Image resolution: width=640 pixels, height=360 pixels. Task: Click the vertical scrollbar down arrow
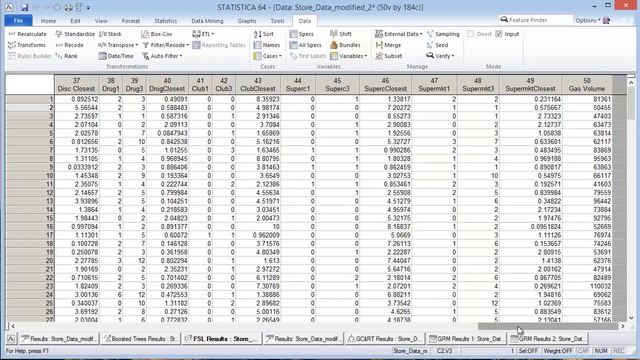631,318
